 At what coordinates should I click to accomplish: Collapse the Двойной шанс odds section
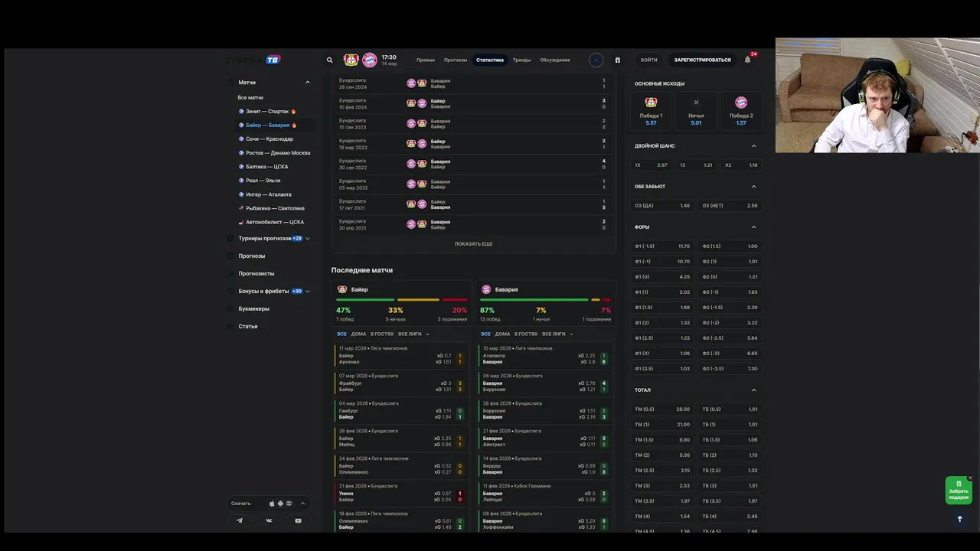(x=753, y=145)
